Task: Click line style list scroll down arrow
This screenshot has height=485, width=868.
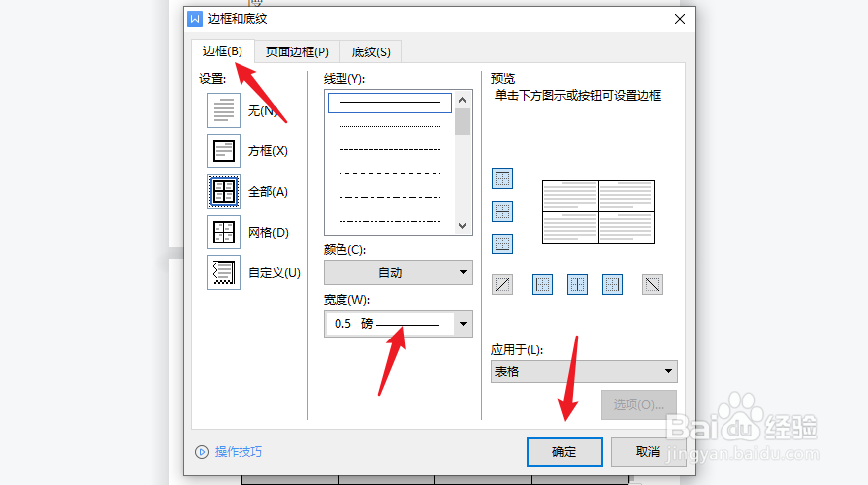Action: [463, 226]
